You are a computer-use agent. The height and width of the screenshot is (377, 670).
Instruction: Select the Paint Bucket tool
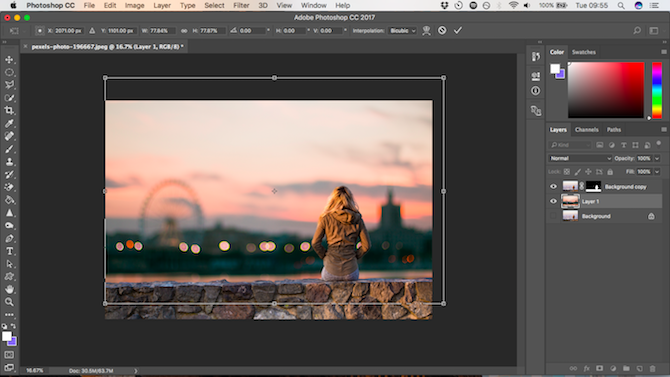click(x=9, y=200)
